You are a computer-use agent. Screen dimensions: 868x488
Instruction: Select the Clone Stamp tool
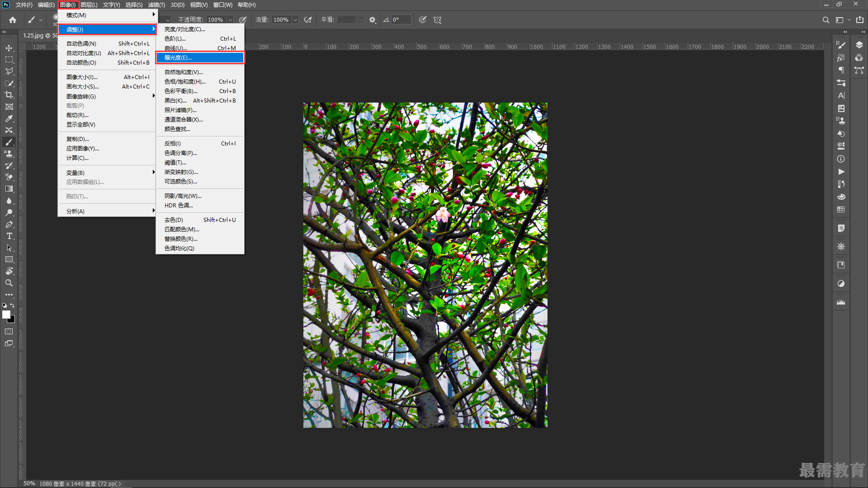(x=9, y=154)
